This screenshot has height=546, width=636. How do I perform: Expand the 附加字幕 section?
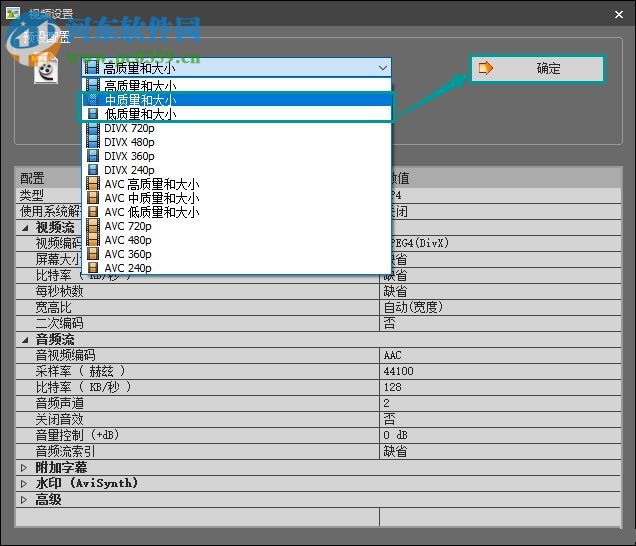click(x=24, y=468)
